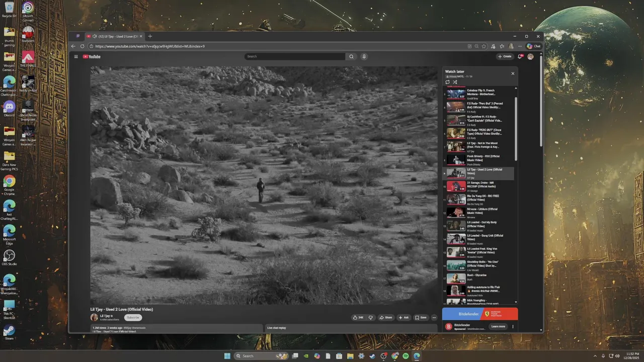The width and height of the screenshot is (644, 362).
Task: Save the video to a playlist
Action: coord(421,317)
